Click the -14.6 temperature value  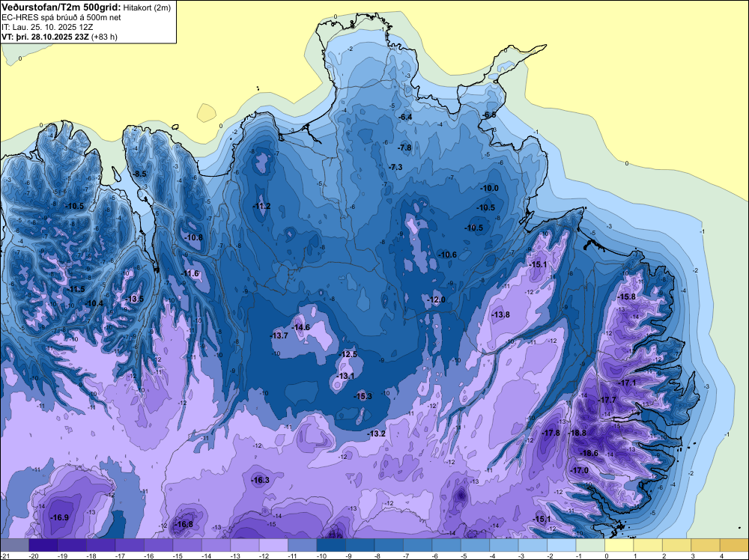coord(301,327)
